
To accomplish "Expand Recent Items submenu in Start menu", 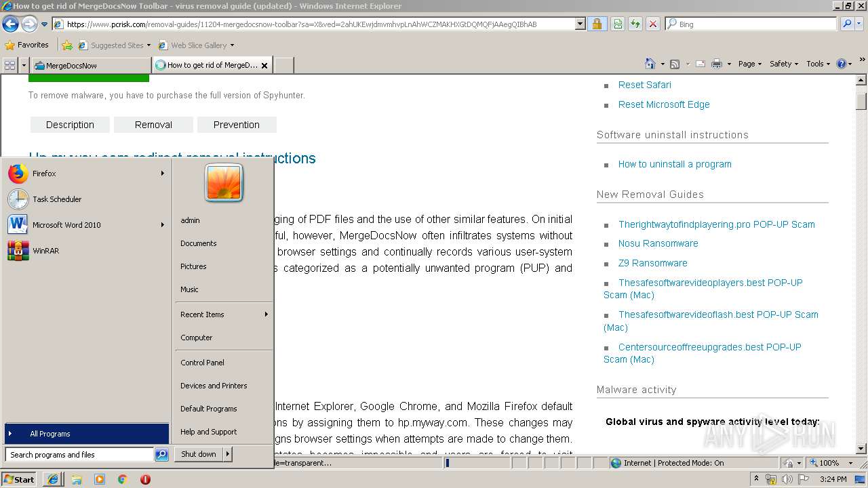I will pos(224,314).
